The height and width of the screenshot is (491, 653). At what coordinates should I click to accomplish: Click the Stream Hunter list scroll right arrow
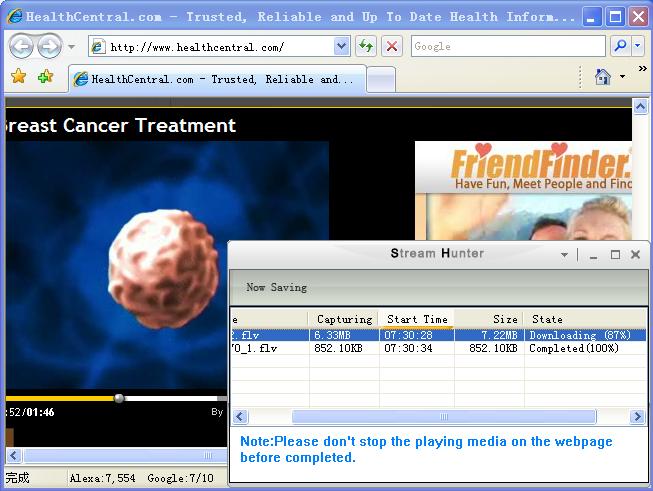[638, 416]
